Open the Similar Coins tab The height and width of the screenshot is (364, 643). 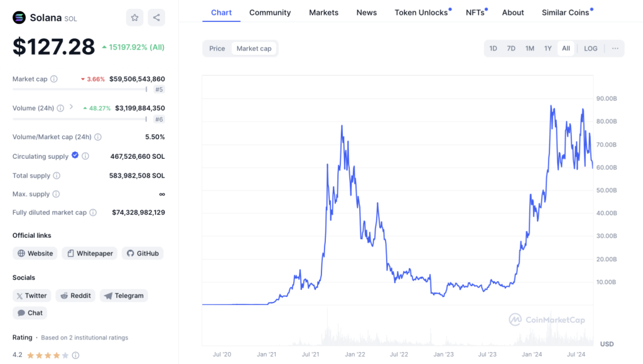(565, 13)
